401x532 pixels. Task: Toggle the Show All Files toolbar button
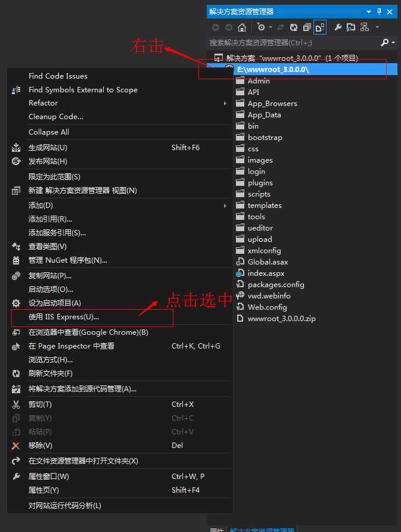(x=319, y=27)
